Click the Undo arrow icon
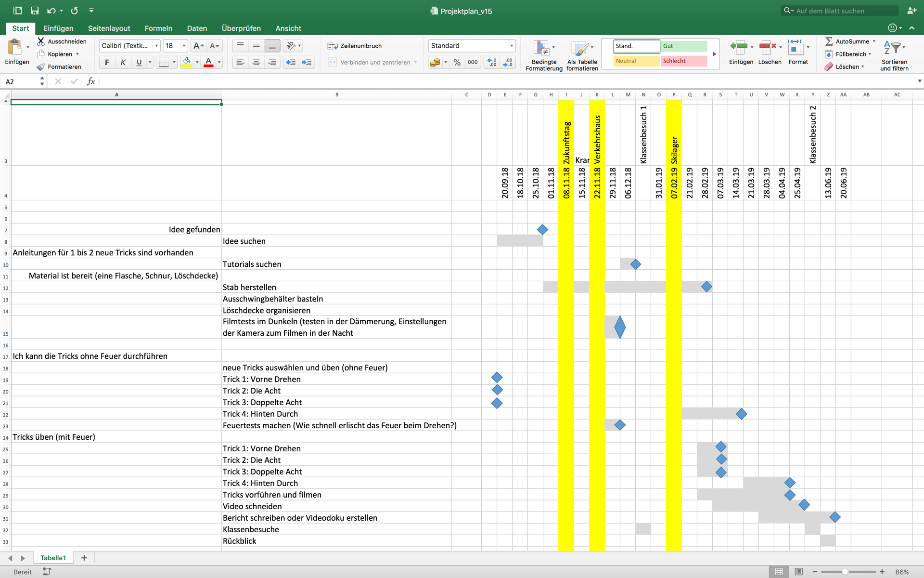Image resolution: width=924 pixels, height=578 pixels. (51, 11)
